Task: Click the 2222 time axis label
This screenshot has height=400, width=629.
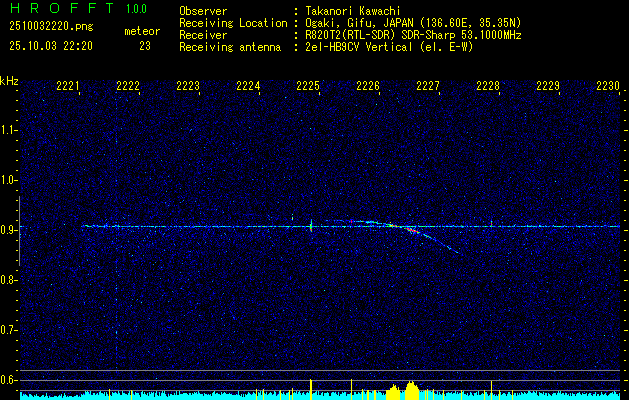Action: point(128,86)
